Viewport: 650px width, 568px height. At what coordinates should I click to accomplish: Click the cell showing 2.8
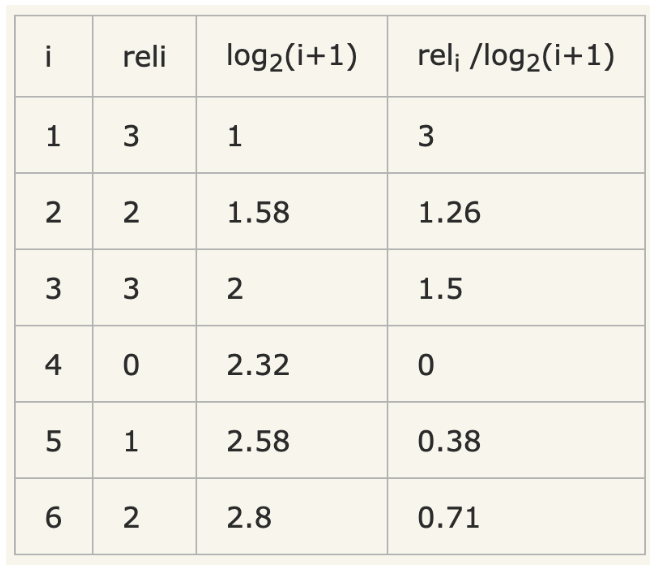250,517
